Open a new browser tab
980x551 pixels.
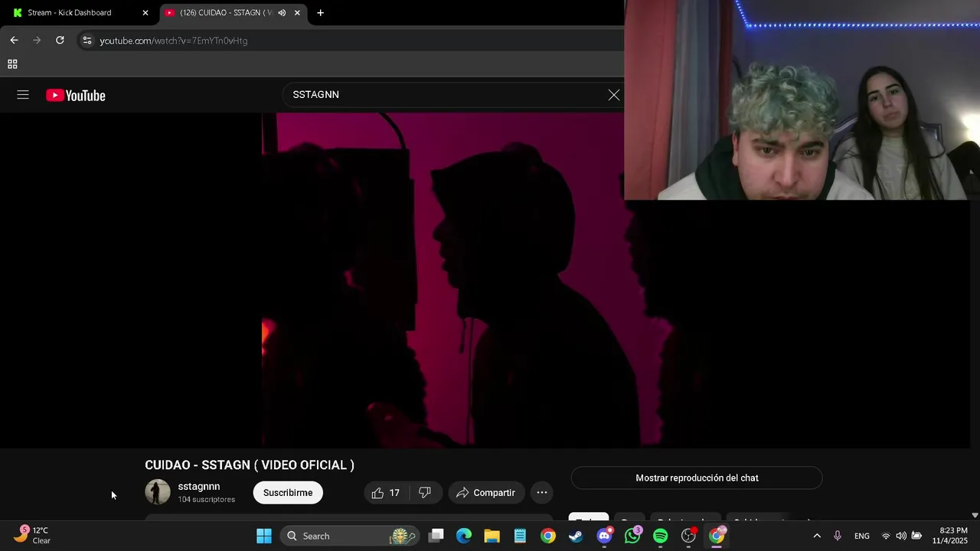321,13
